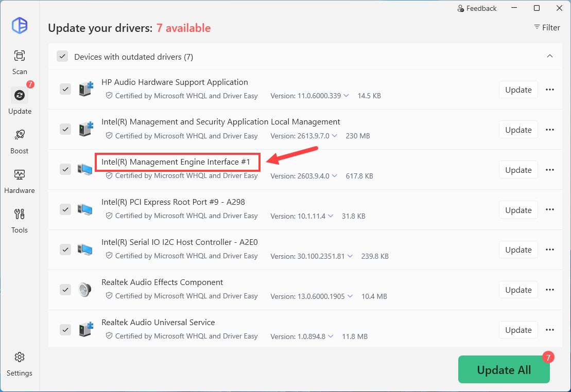571x392 pixels.
Task: Select HP Audio Hardware Support Application name
Action: tap(175, 82)
